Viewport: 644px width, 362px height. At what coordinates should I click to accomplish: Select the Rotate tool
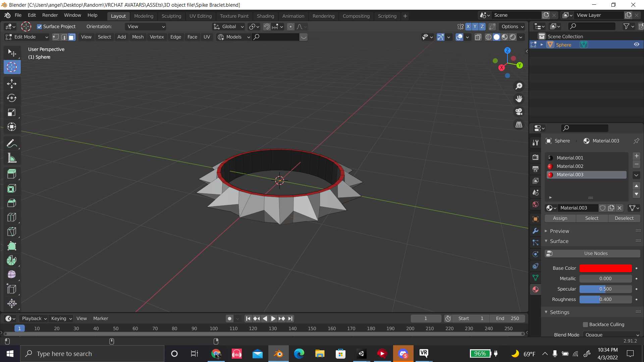click(x=12, y=98)
